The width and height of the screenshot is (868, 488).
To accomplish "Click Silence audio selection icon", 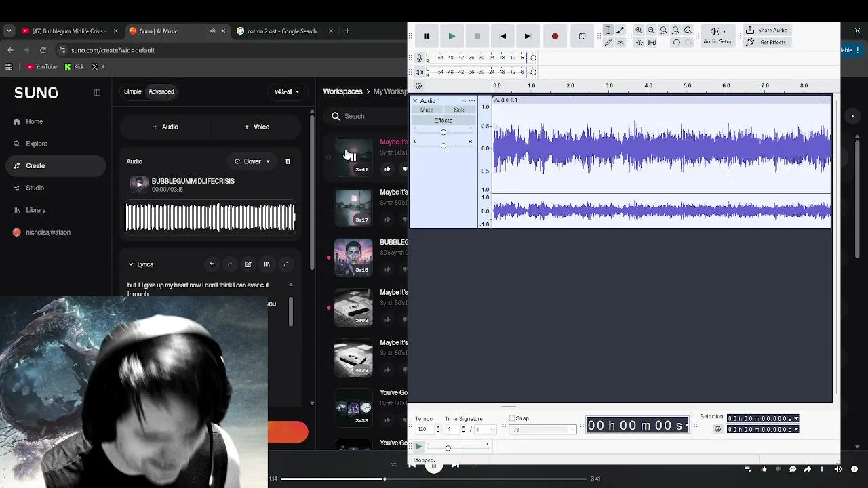I will pos(652,43).
